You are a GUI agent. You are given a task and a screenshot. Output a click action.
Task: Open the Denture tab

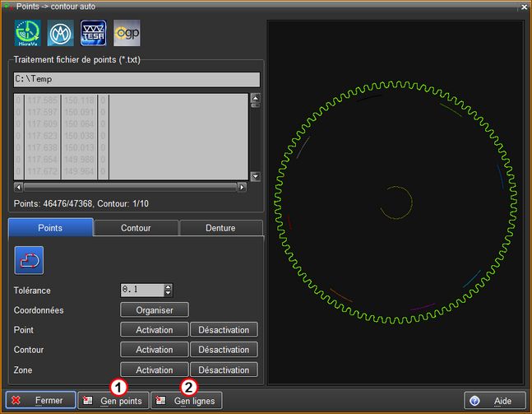[x=220, y=228]
